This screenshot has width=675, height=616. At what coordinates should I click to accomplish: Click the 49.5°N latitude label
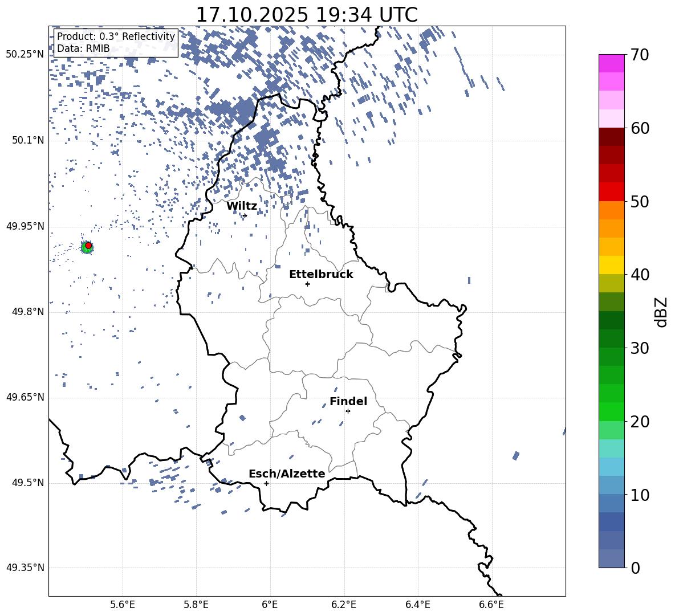click(28, 483)
